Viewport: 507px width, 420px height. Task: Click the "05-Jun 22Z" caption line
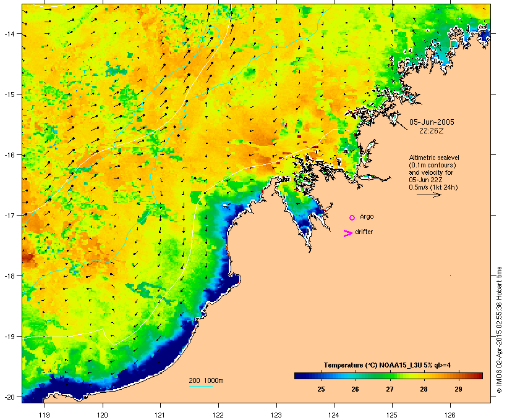point(425,180)
